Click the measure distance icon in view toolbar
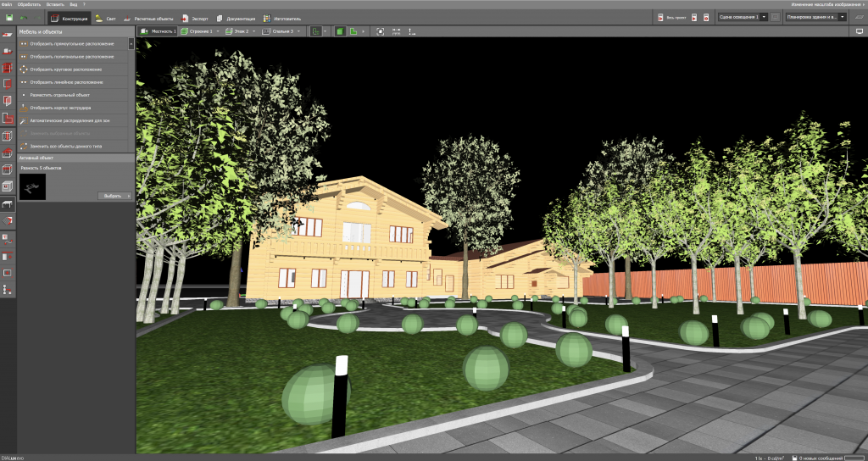This screenshot has height=461, width=868. tap(412, 31)
